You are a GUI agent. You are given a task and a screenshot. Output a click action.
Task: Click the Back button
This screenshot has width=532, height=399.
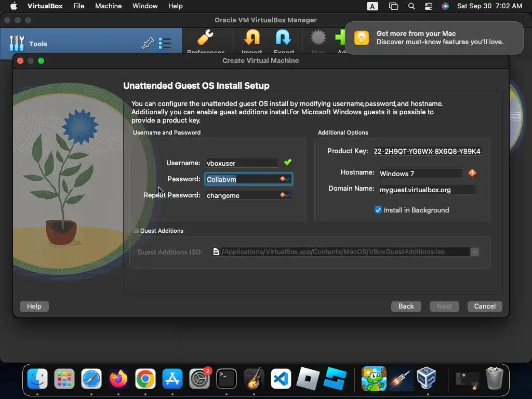(x=406, y=306)
